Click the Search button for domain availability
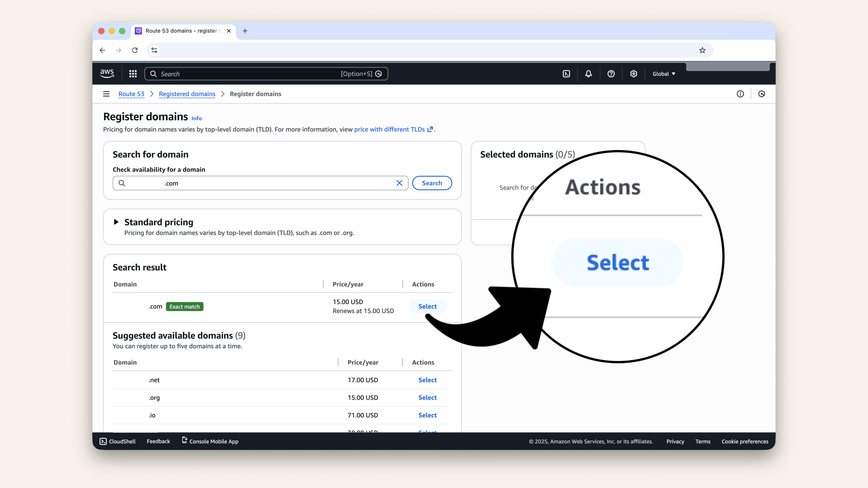This screenshot has height=488, width=868. (432, 183)
